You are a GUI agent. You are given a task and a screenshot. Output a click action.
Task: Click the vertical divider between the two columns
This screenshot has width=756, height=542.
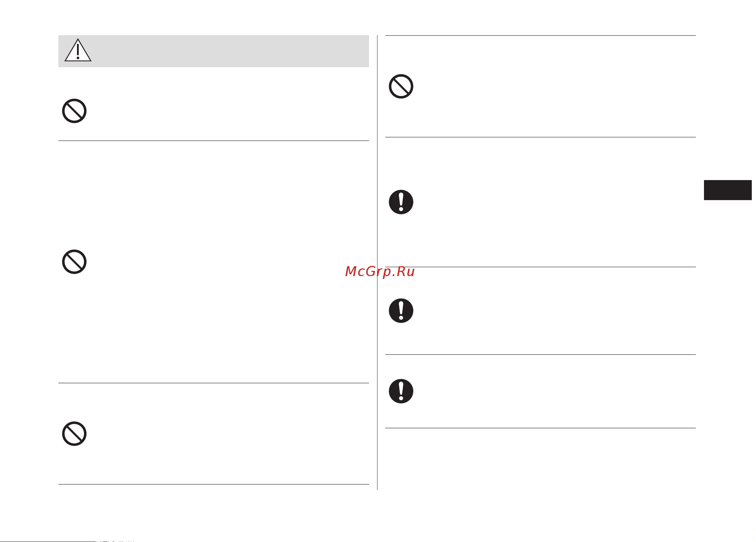(377, 262)
